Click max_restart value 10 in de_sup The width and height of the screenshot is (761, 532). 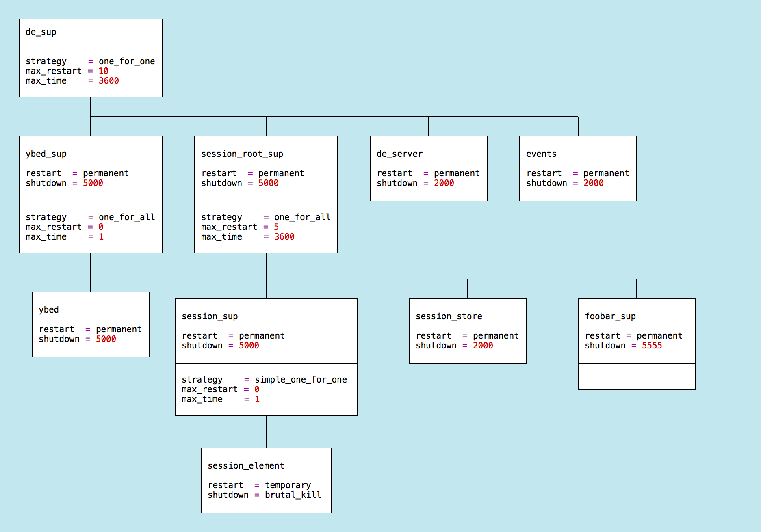click(x=104, y=71)
